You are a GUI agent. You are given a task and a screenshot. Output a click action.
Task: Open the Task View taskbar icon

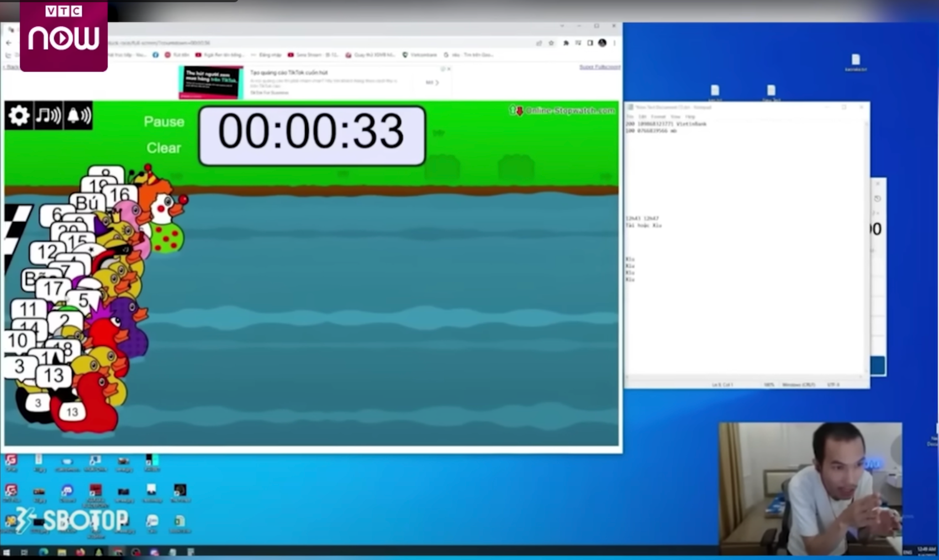pos(24,552)
